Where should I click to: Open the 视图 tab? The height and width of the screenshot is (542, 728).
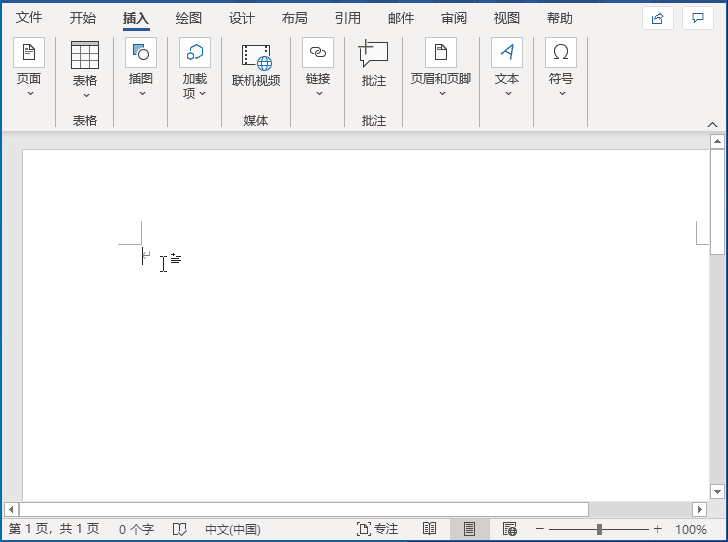(x=507, y=18)
